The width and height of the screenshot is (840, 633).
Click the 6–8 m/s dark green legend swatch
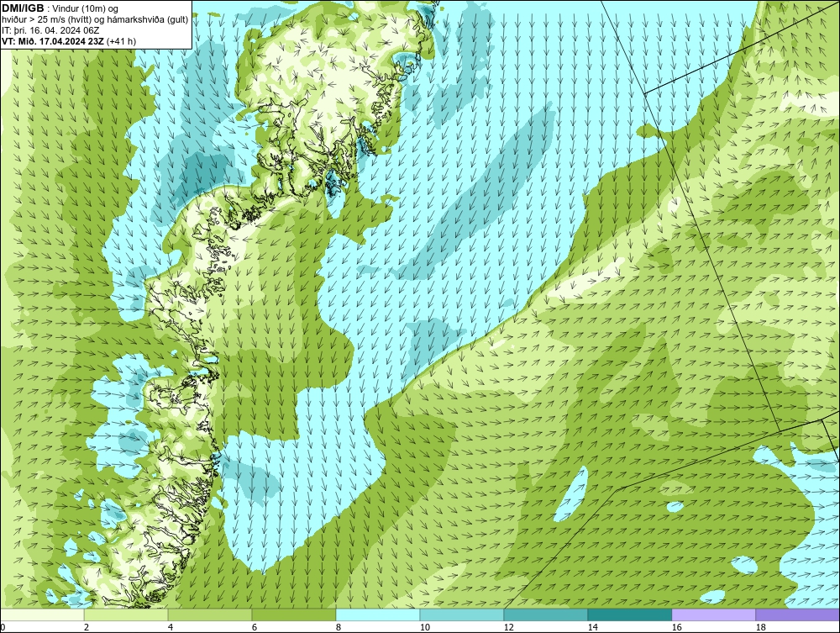[293, 615]
